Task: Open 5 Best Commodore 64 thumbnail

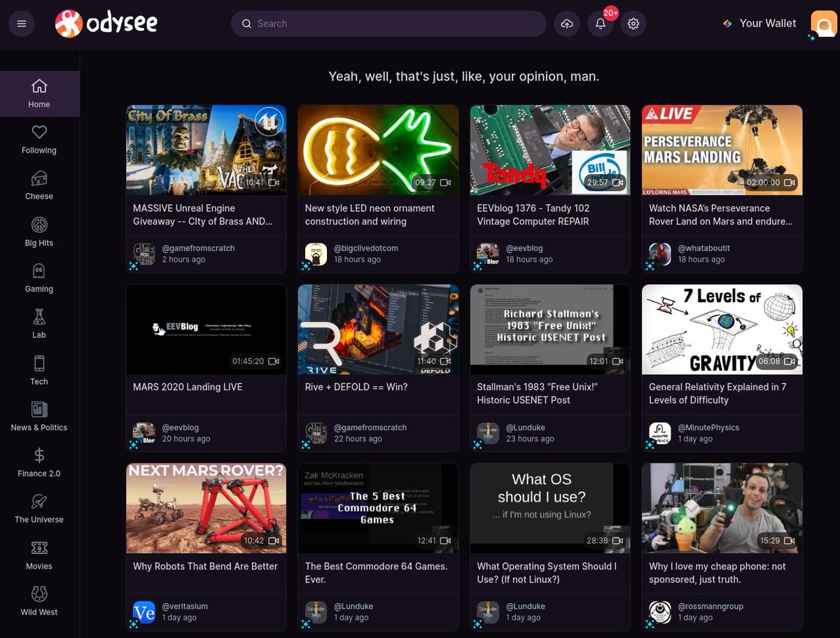Action: pos(378,509)
